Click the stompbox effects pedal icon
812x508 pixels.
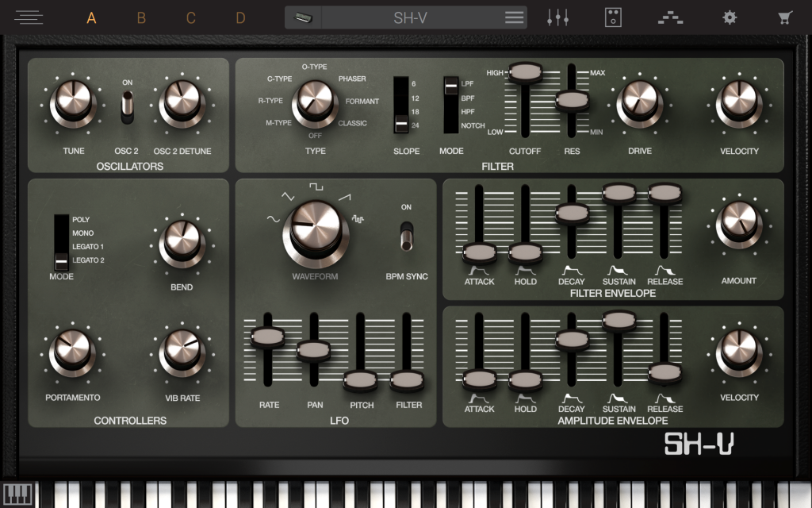(x=612, y=17)
